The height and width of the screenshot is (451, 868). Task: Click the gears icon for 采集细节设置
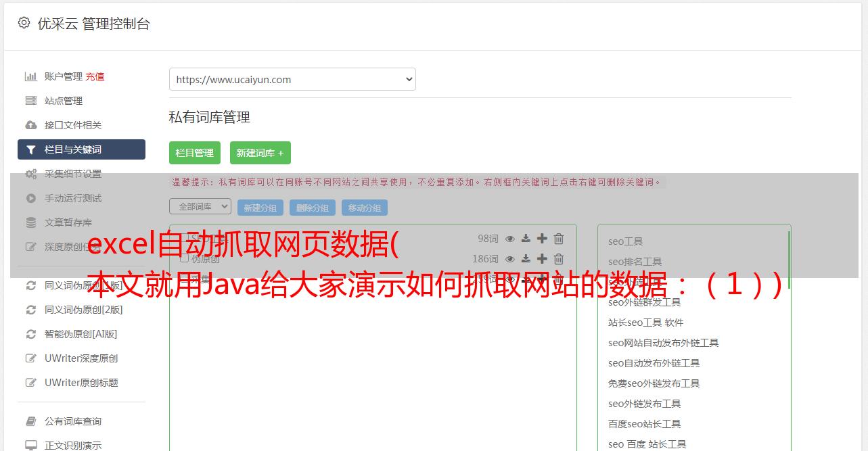30,174
